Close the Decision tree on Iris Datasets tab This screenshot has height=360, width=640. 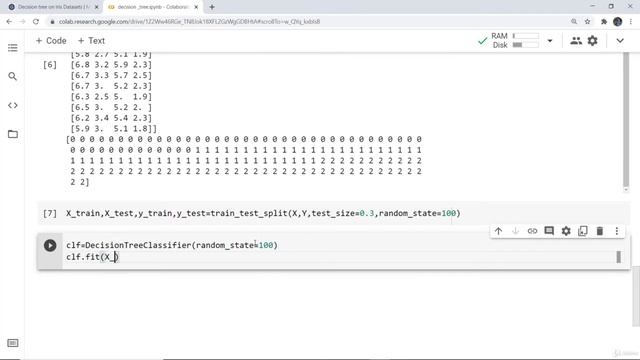pos(96,7)
